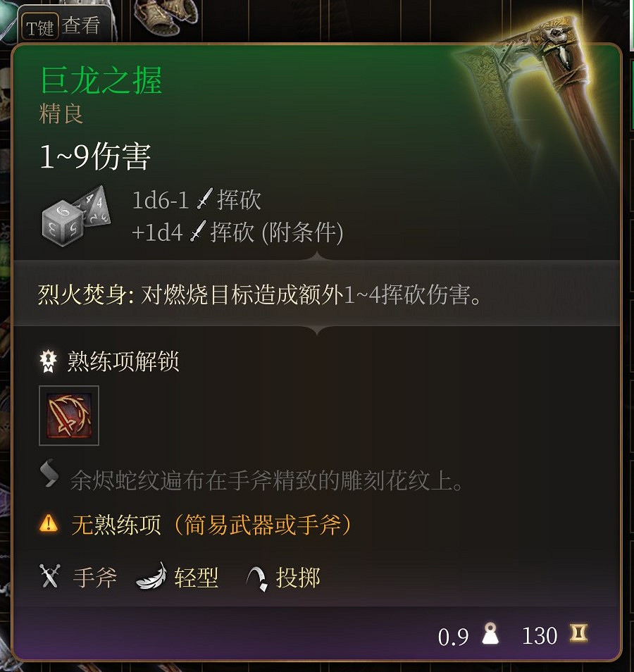Click the thrown property arrow icon

point(258,578)
